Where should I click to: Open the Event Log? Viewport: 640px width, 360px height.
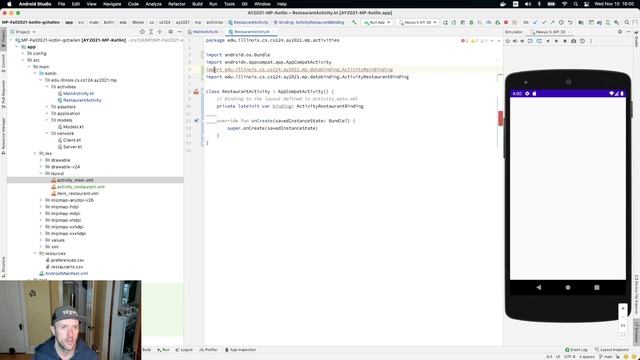point(576,350)
